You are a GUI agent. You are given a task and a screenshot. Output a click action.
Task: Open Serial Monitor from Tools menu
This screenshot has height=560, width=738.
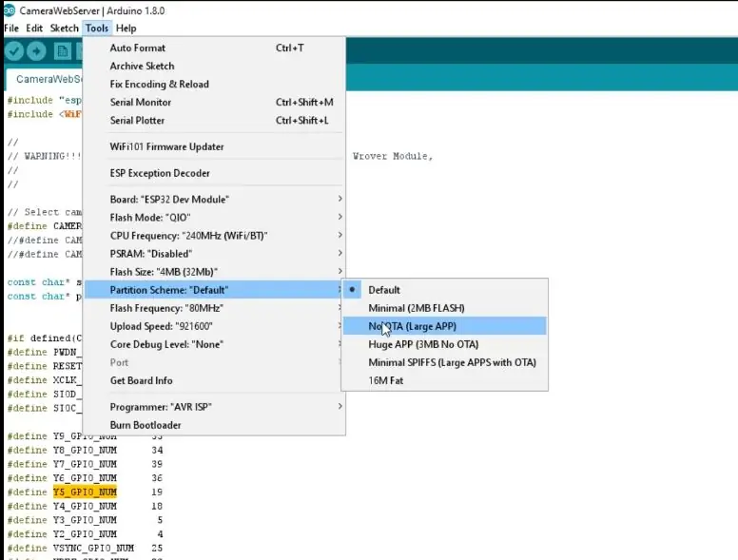point(214,102)
